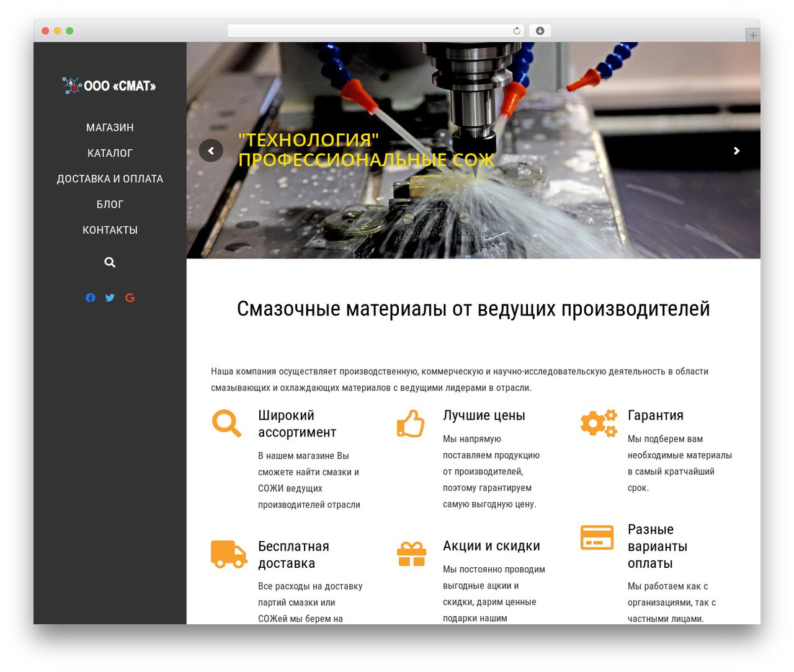Open the КАТАЛОГ menu item

110,153
